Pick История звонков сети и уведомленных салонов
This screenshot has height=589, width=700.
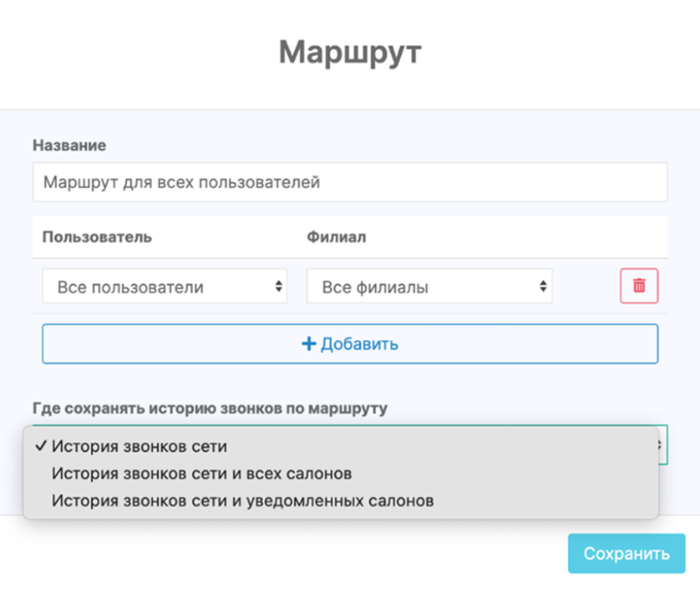(x=242, y=501)
